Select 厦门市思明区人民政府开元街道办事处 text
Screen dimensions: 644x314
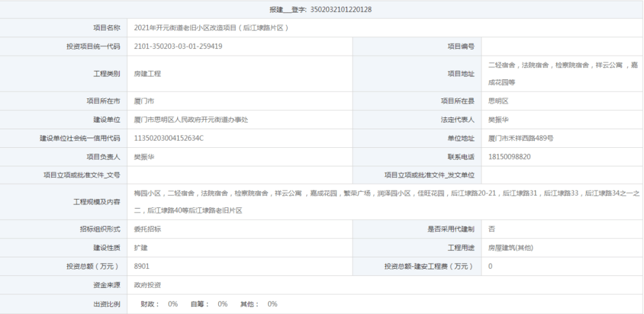191,120
